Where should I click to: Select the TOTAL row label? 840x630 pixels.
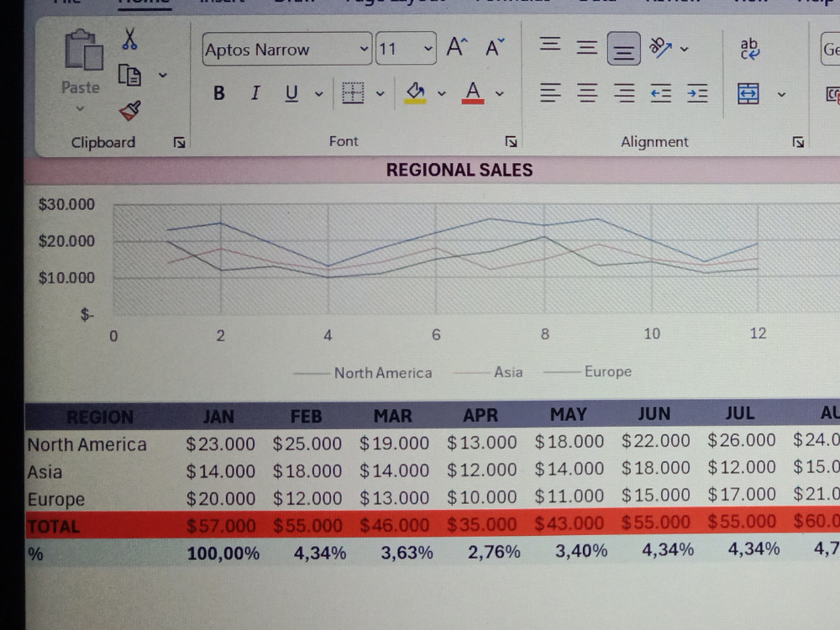click(x=54, y=527)
